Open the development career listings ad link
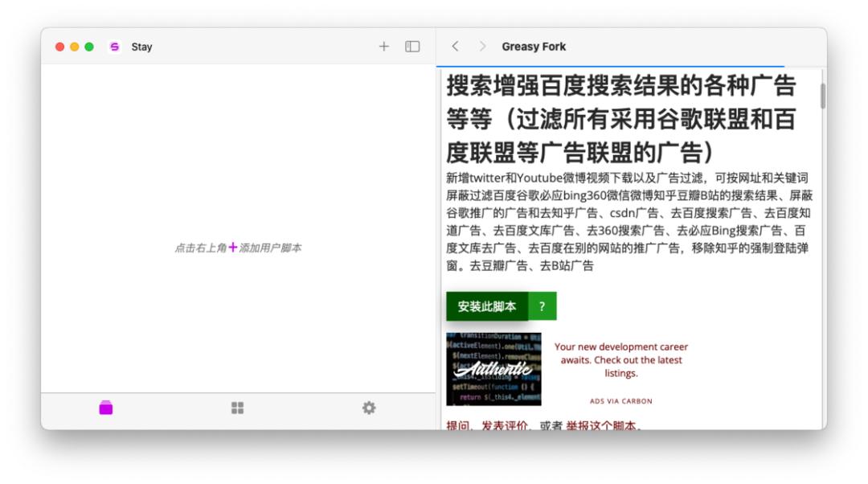The image size is (868, 484). coord(620,359)
